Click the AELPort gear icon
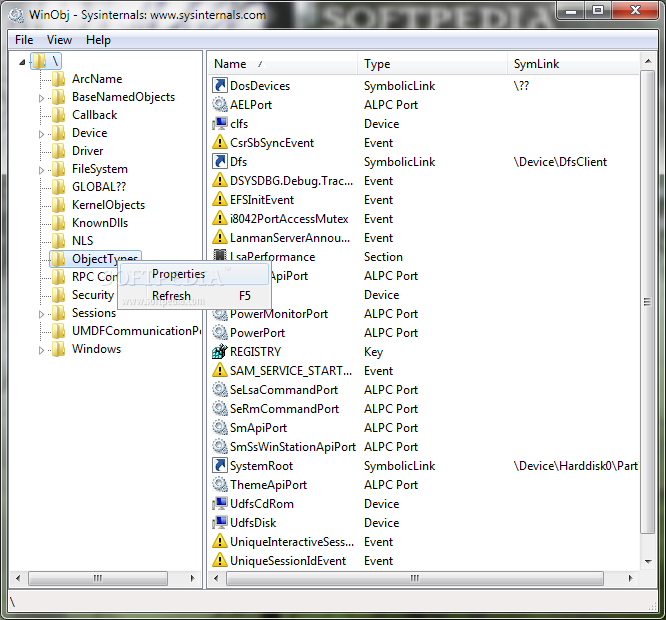Image resolution: width=666 pixels, height=620 pixels. (220, 104)
